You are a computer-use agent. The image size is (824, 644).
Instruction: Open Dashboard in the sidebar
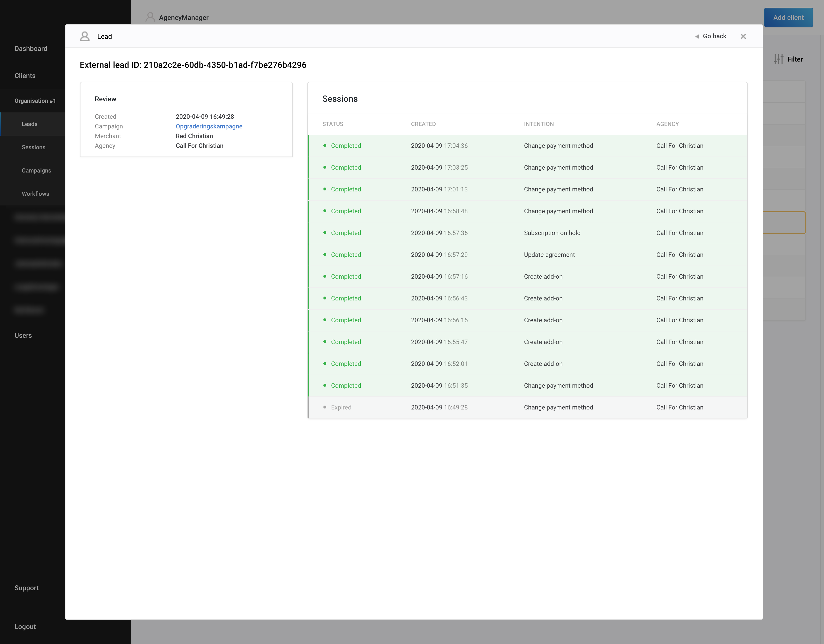[x=31, y=49]
